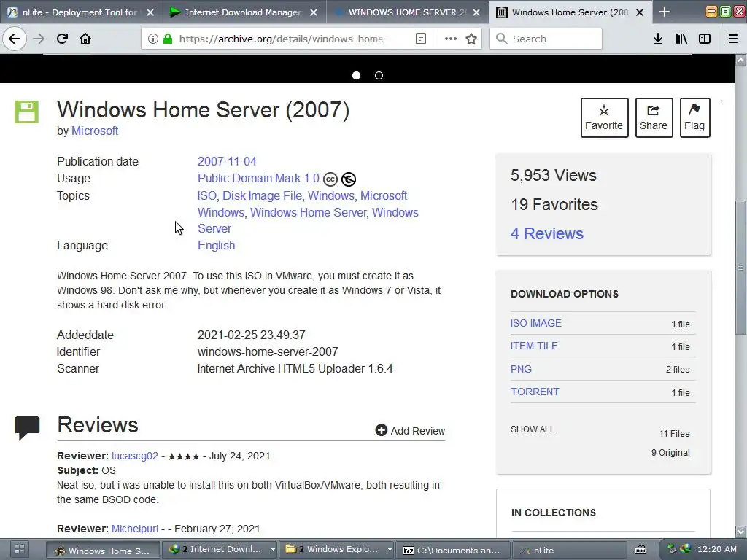
Task: Open the library icon in toolbar
Action: tap(681, 39)
